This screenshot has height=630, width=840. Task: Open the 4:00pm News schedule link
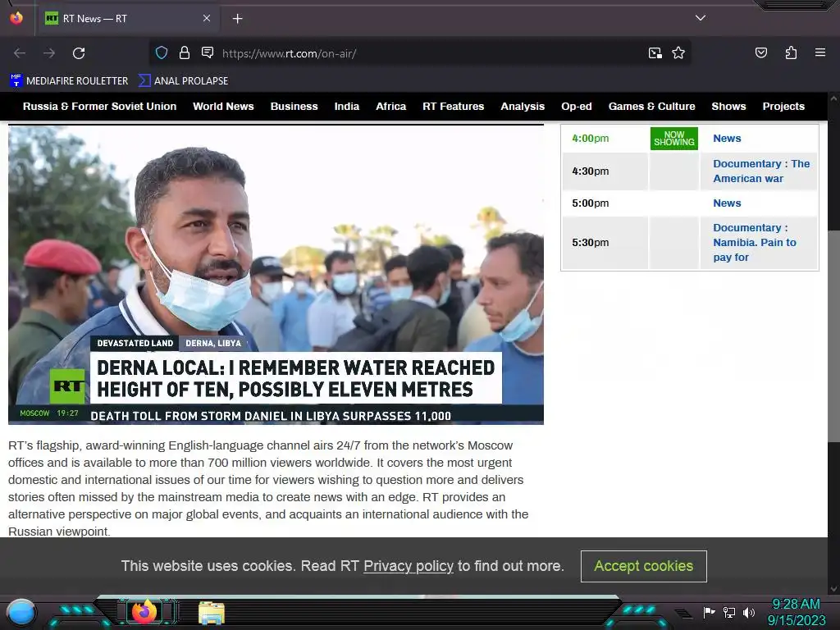coord(727,138)
